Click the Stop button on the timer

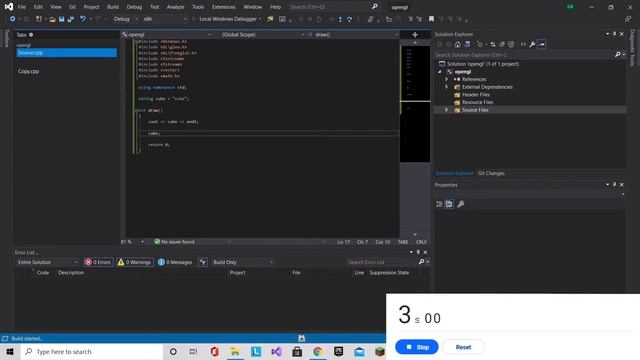click(x=417, y=347)
